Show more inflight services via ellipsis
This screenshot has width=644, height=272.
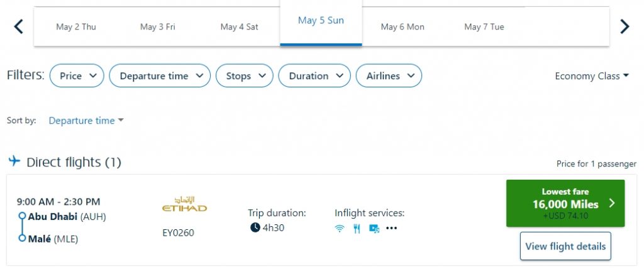coord(392,229)
